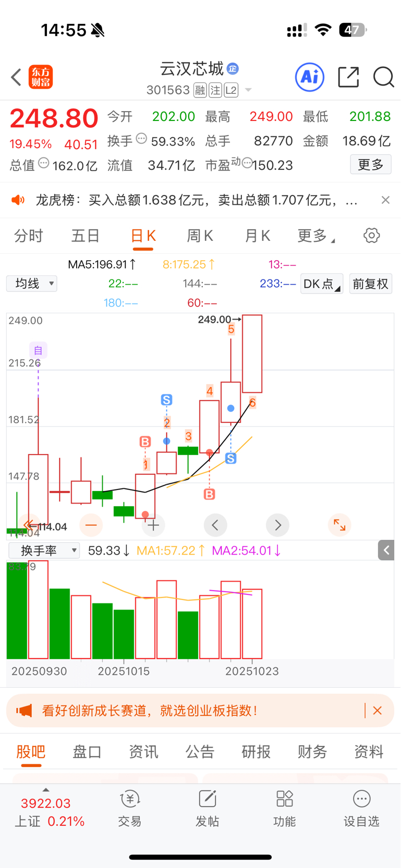Tap the 注 registration badge
This screenshot has width=401, height=868.
pyautogui.click(x=215, y=91)
